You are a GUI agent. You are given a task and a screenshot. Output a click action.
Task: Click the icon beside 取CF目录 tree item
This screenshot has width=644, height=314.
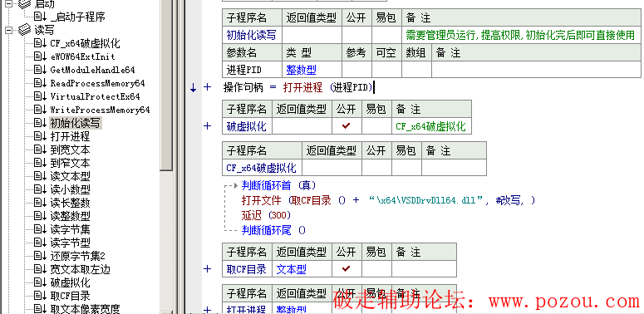(x=41, y=296)
